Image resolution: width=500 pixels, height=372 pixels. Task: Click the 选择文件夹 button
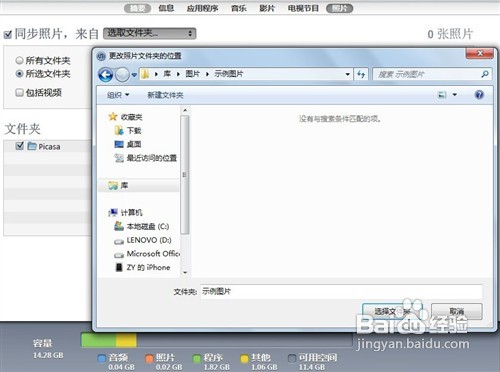[x=392, y=312]
